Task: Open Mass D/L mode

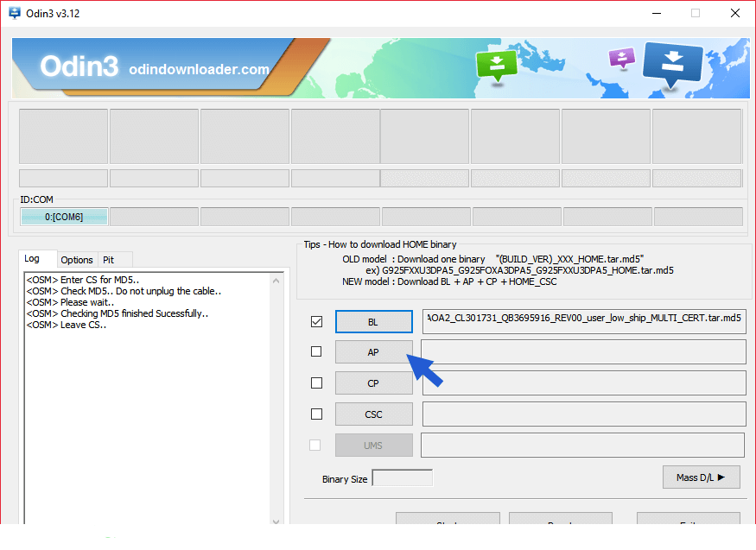Action: pos(701,477)
